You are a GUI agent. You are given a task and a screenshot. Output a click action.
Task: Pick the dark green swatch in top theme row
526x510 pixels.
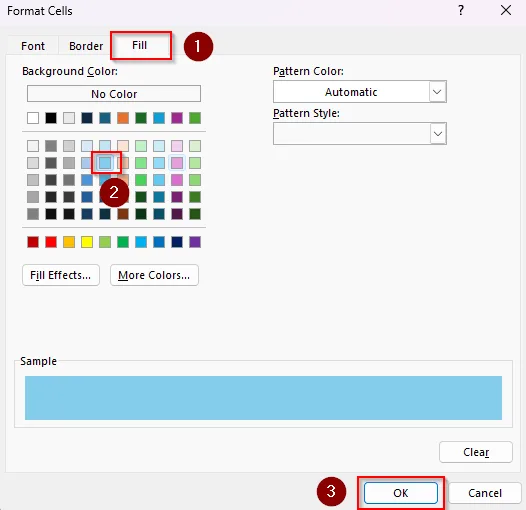[x=141, y=118]
